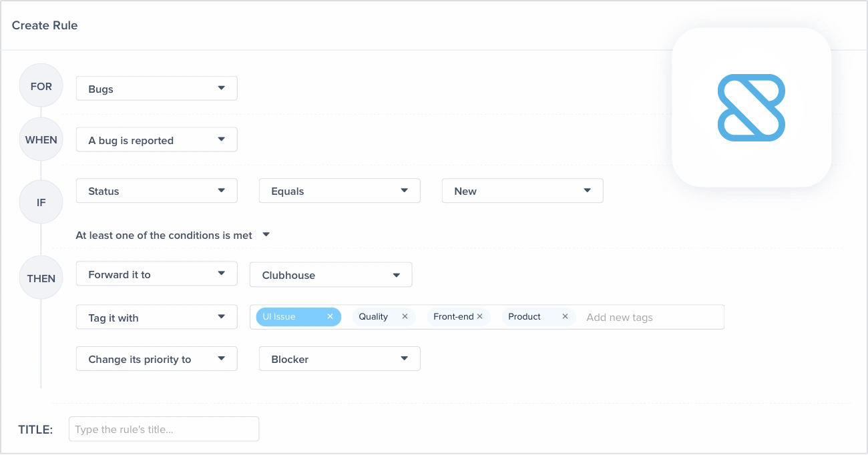
Task: Open the "Tag it with" action dropdown
Action: point(156,317)
